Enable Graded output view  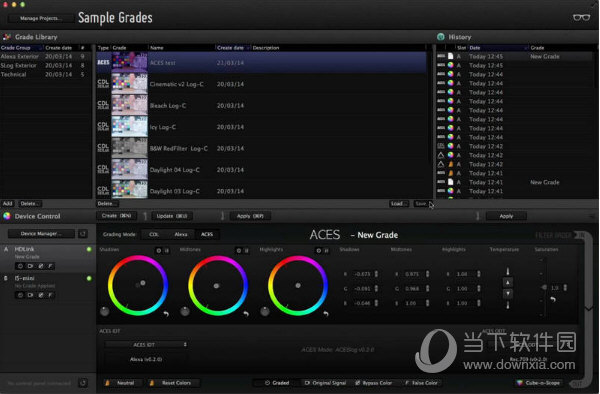(277, 383)
